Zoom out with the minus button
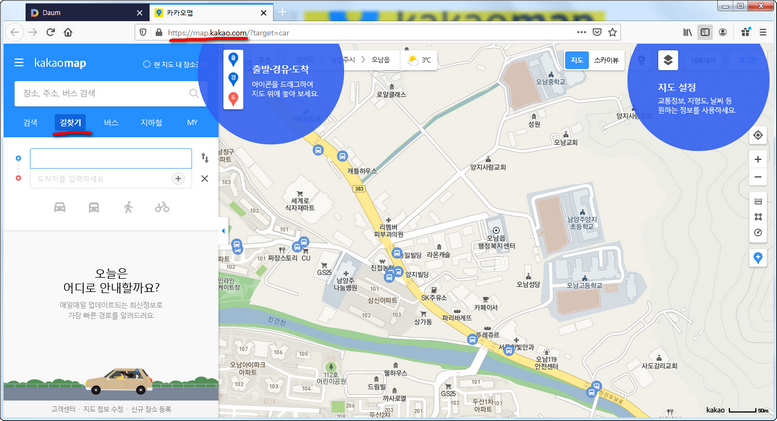The height and width of the screenshot is (421, 777). [758, 177]
